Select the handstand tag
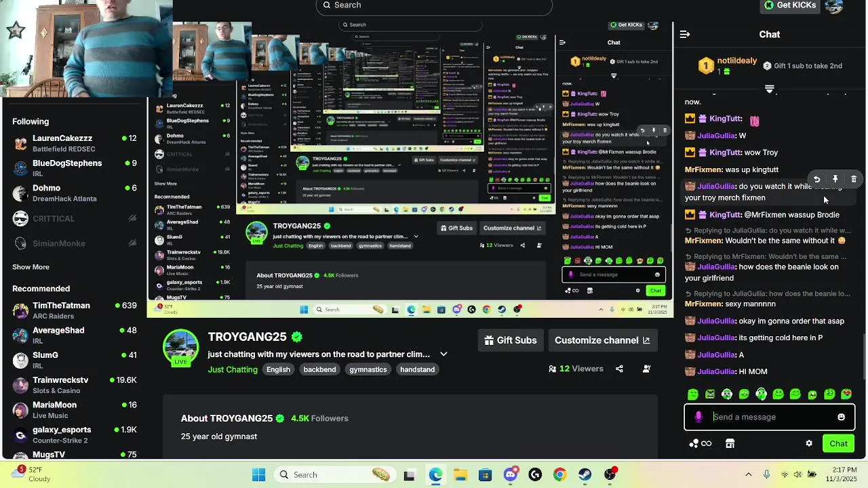The width and height of the screenshot is (868, 488). click(417, 369)
